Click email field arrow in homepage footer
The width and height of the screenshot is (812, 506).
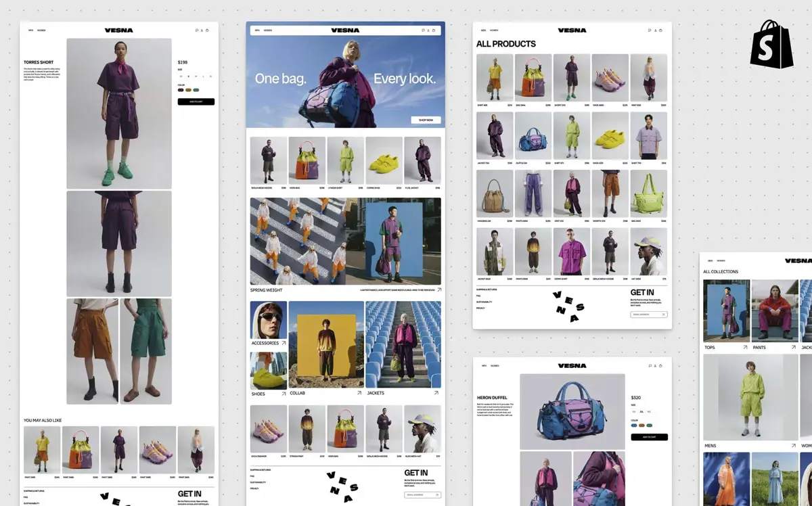[x=438, y=495]
